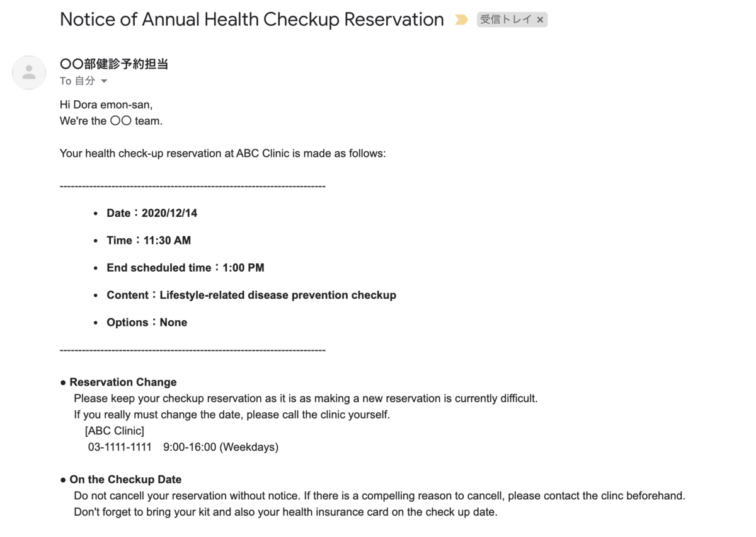Click the End scheduled time 1:00 PM
Viewport: 756px width, 537px height.
click(x=185, y=268)
